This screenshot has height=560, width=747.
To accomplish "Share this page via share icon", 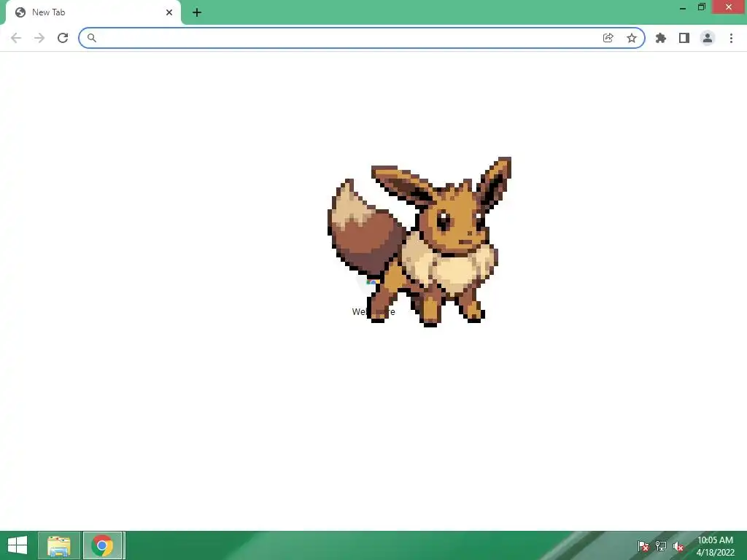I will pos(608,38).
